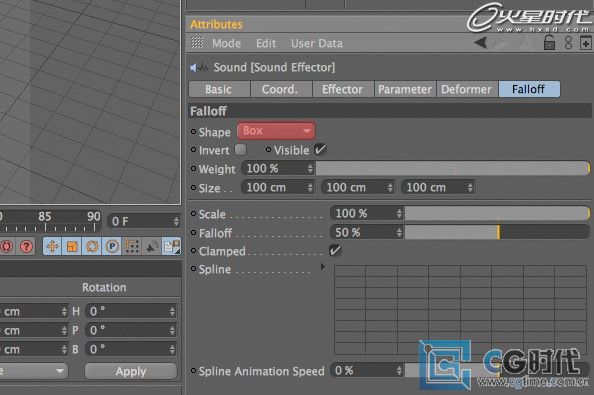
Task: Switch to the Basic tab
Action: point(219,89)
